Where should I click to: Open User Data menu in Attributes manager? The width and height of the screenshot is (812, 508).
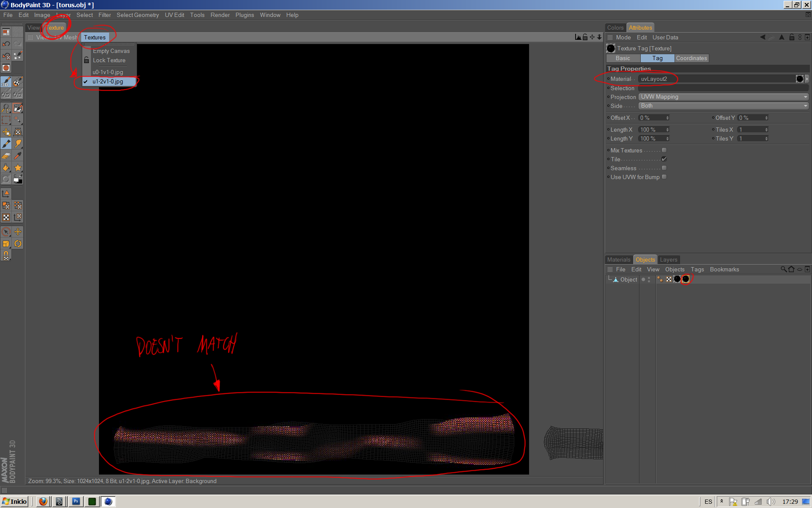665,37
